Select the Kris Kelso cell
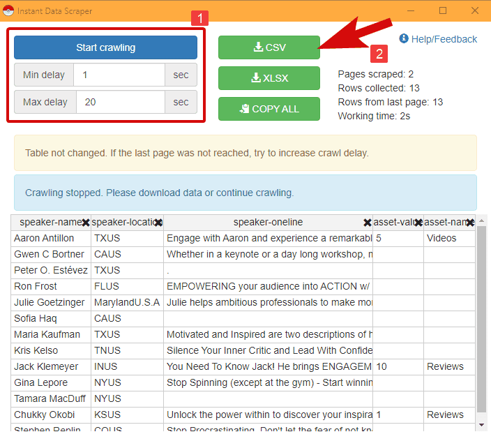This screenshot has height=448, width=491. pyautogui.click(x=51, y=350)
